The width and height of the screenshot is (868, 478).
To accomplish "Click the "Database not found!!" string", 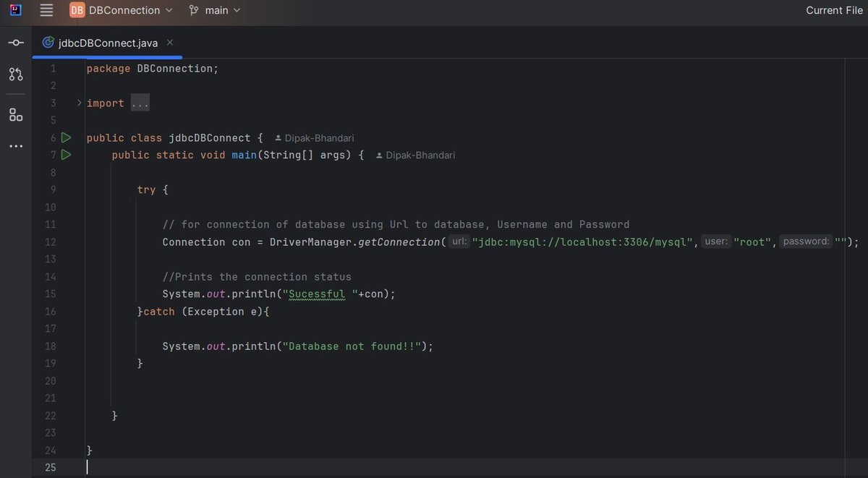I will 352,346.
